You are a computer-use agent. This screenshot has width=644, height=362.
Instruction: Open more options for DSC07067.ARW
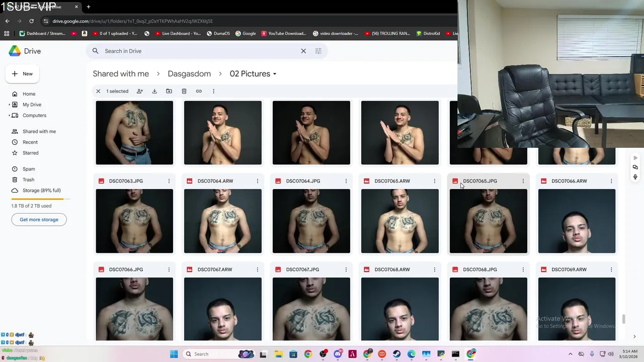(x=258, y=269)
